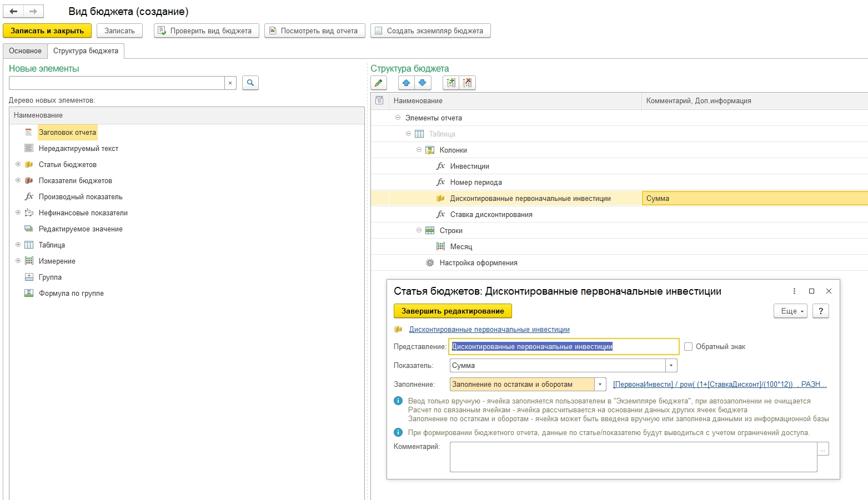Click the add element icon in structure toolbar
868x500 pixels.
pyautogui.click(x=451, y=83)
